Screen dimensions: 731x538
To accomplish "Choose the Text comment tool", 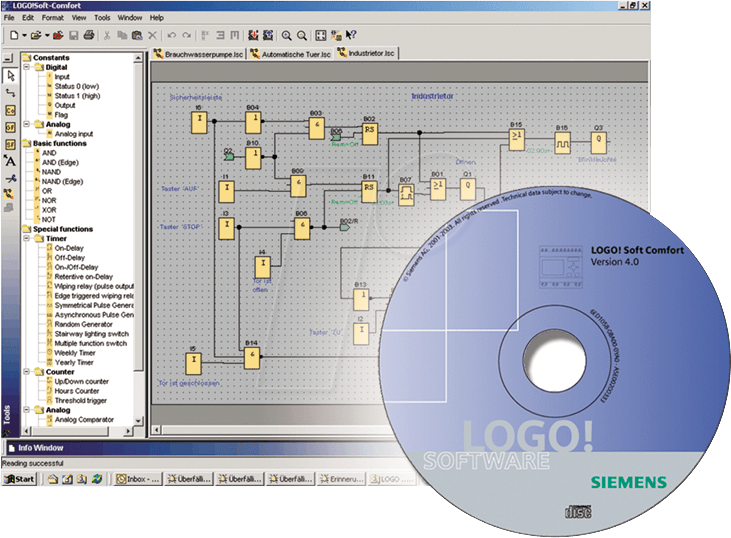I will click(x=10, y=161).
